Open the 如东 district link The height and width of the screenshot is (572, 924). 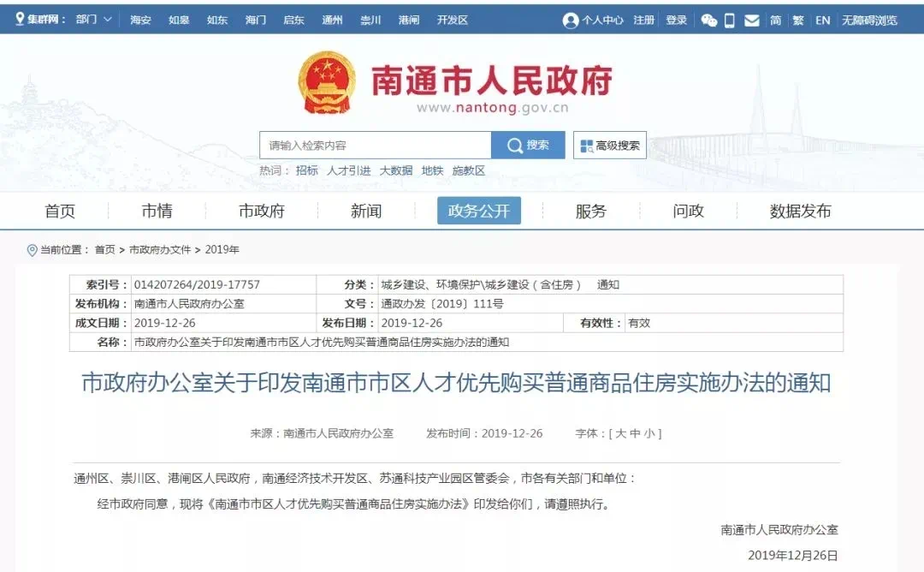tap(216, 20)
